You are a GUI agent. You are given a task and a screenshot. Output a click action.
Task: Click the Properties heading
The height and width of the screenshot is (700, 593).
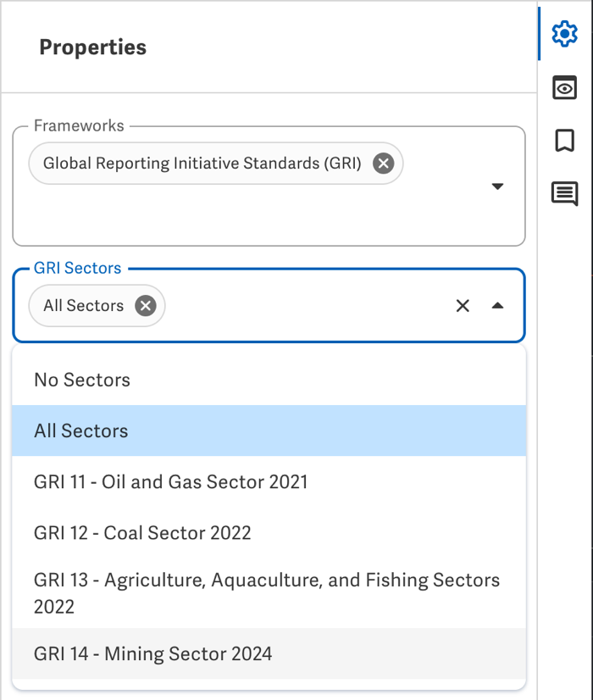pyautogui.click(x=93, y=47)
